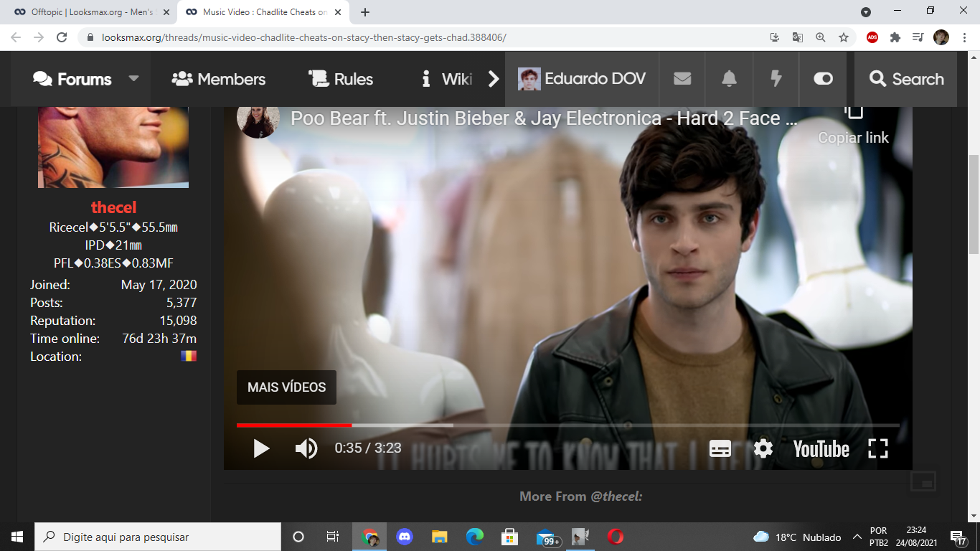Toggle the site dark/light theme switch
Viewport: 980px width, 551px height.
tap(823, 79)
